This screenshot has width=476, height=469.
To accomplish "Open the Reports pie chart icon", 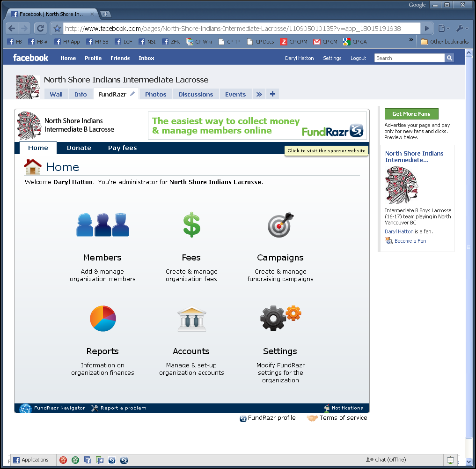I will (103, 319).
